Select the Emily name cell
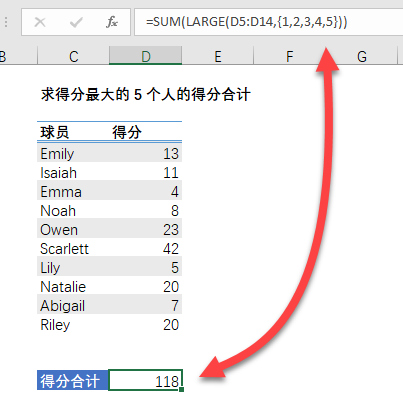Viewport: 403px width, 413px height. [73, 154]
